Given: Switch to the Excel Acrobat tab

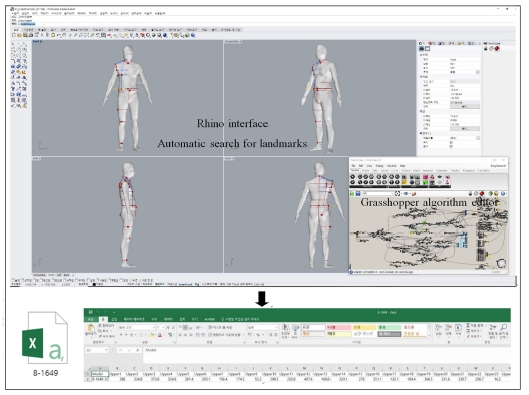Looking at the screenshot, I should 209,319.
